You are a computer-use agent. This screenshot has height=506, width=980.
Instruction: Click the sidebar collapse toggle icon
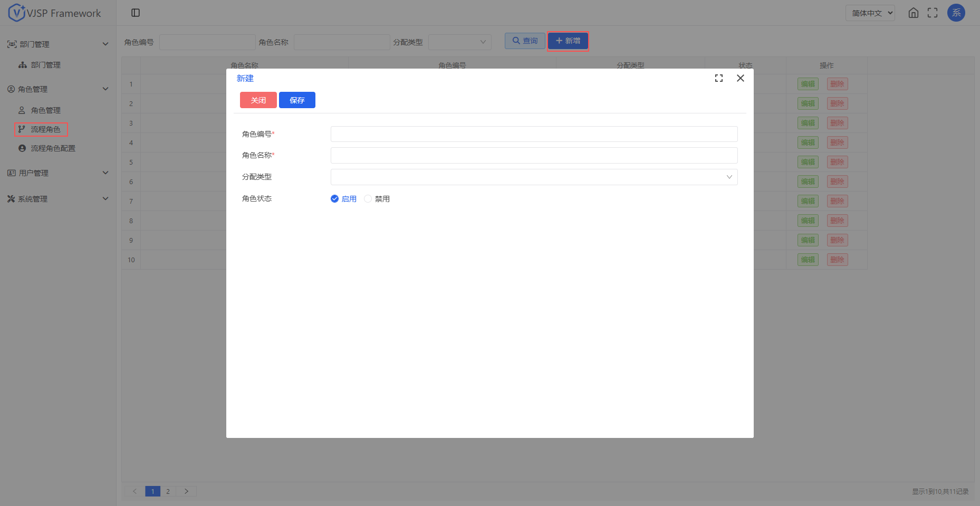click(x=136, y=13)
